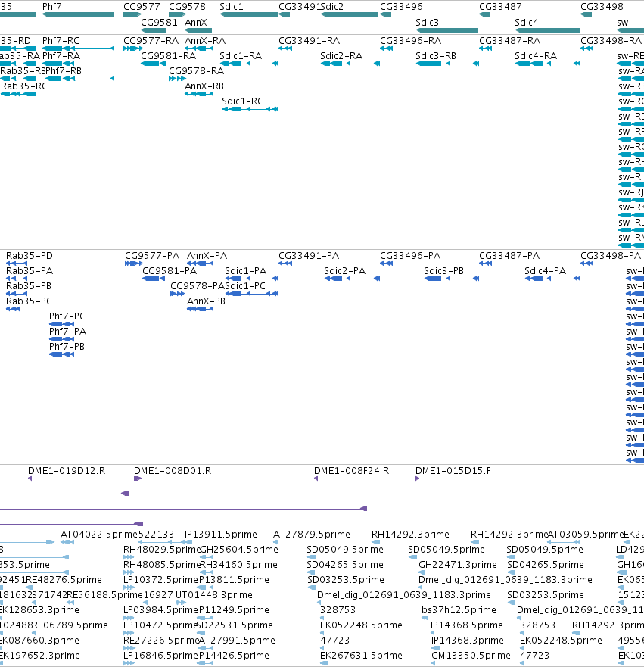Click the CG9578-PA protein label

click(x=198, y=286)
